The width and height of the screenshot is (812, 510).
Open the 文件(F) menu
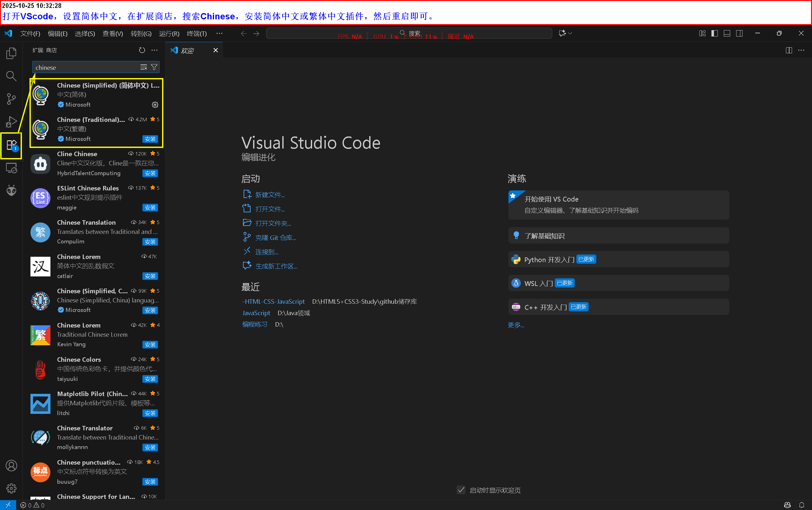pyautogui.click(x=30, y=33)
